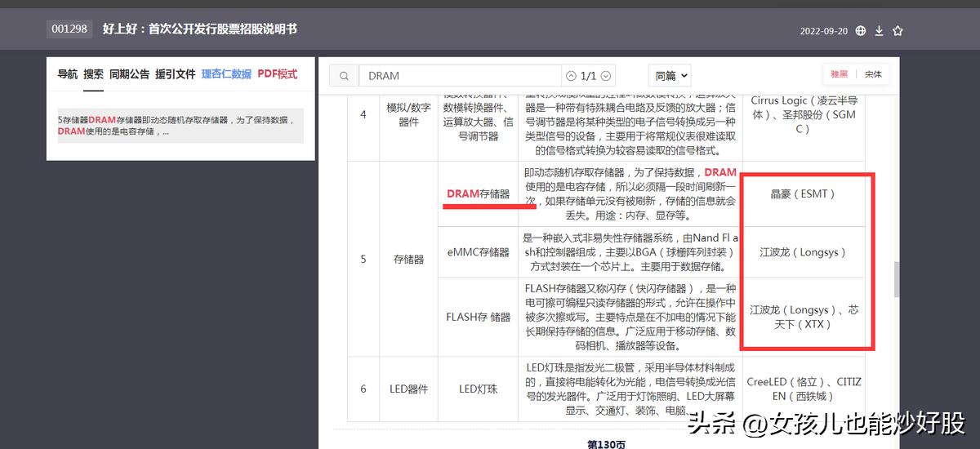The height and width of the screenshot is (449, 980).
Task: Click the LED灯珠 table cell
Action: [x=478, y=389]
